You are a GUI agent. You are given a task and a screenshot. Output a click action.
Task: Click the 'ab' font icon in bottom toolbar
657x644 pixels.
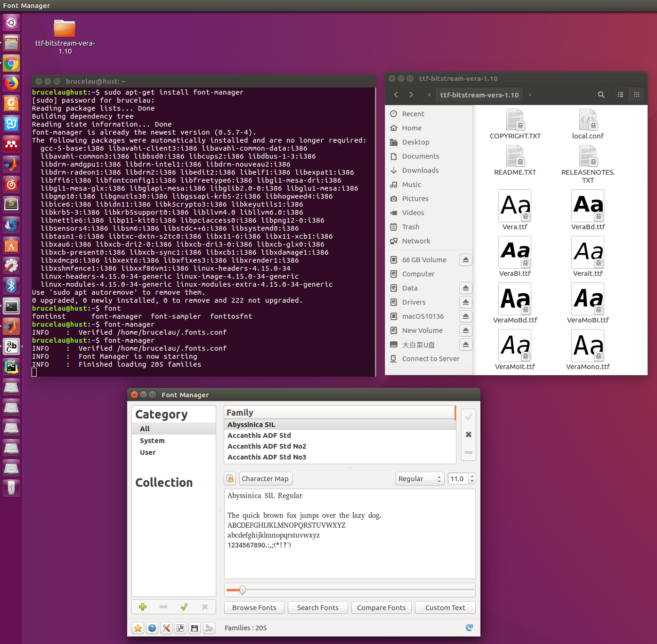(x=180, y=628)
